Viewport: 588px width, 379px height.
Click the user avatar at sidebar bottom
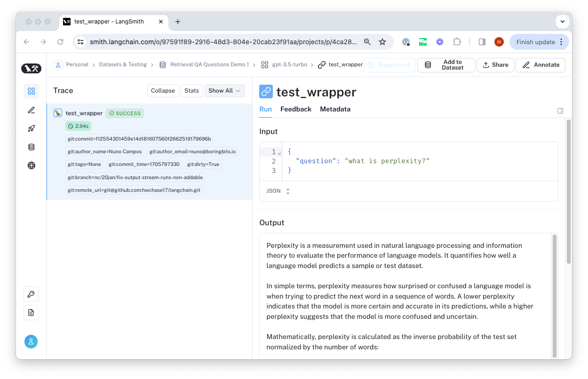click(x=31, y=342)
